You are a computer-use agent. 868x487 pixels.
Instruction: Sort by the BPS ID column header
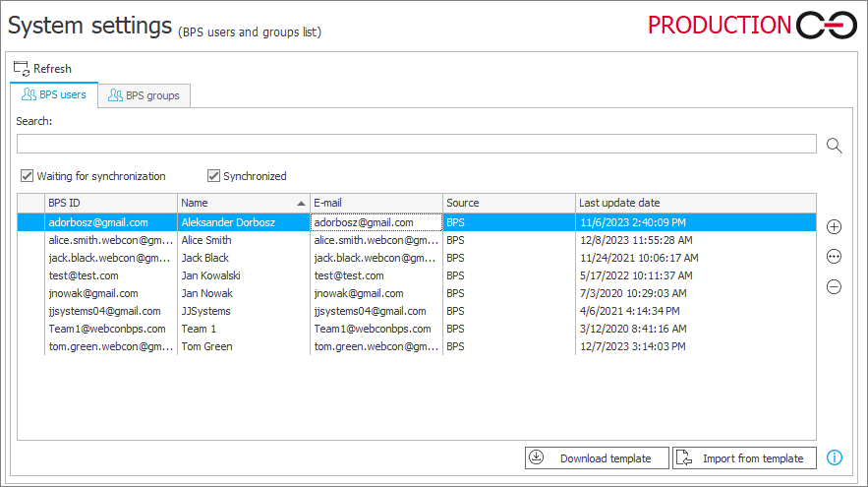pyautogui.click(x=111, y=203)
